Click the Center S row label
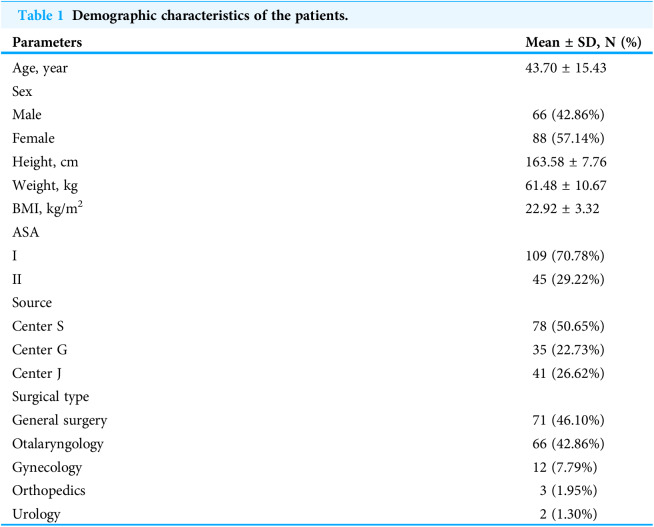654x527 pixels. (38, 326)
